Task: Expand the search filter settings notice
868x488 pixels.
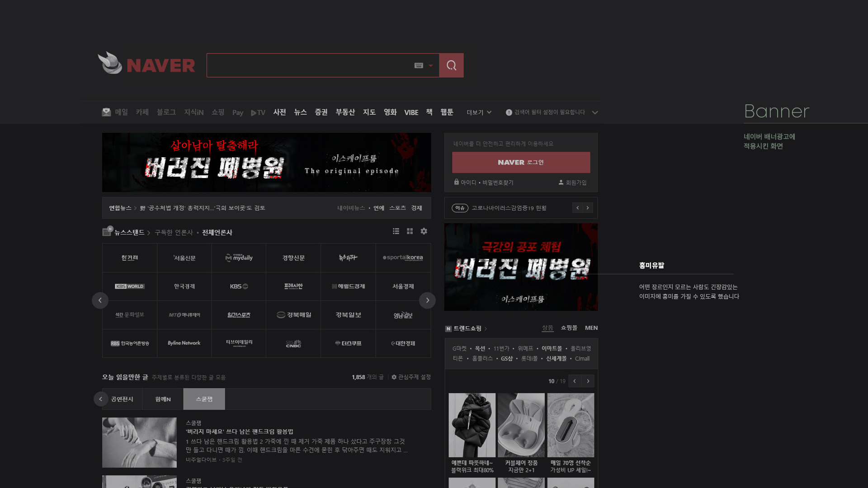Action: point(595,113)
